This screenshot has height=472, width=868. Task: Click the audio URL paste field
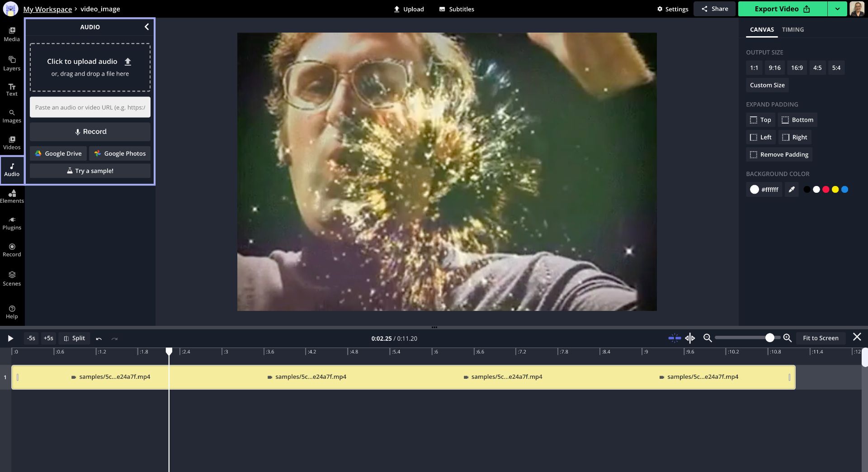tap(90, 107)
